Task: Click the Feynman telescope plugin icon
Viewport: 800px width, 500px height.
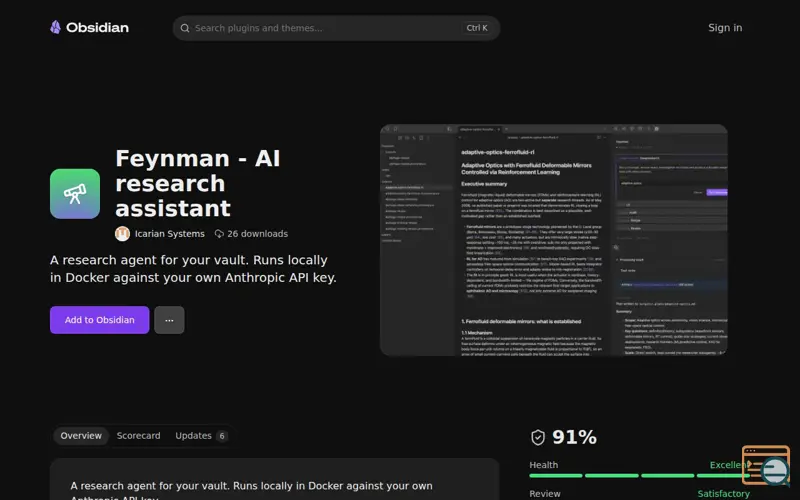Action: click(75, 194)
